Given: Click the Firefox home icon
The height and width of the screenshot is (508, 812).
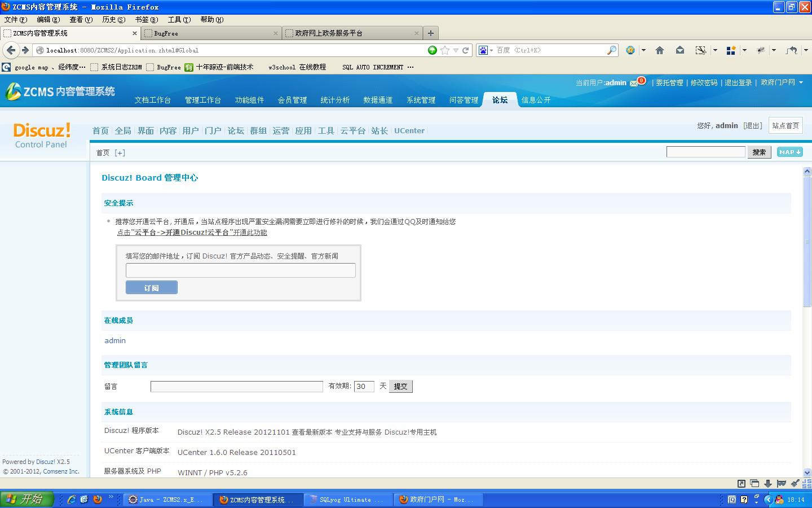Looking at the screenshot, I should 659,50.
